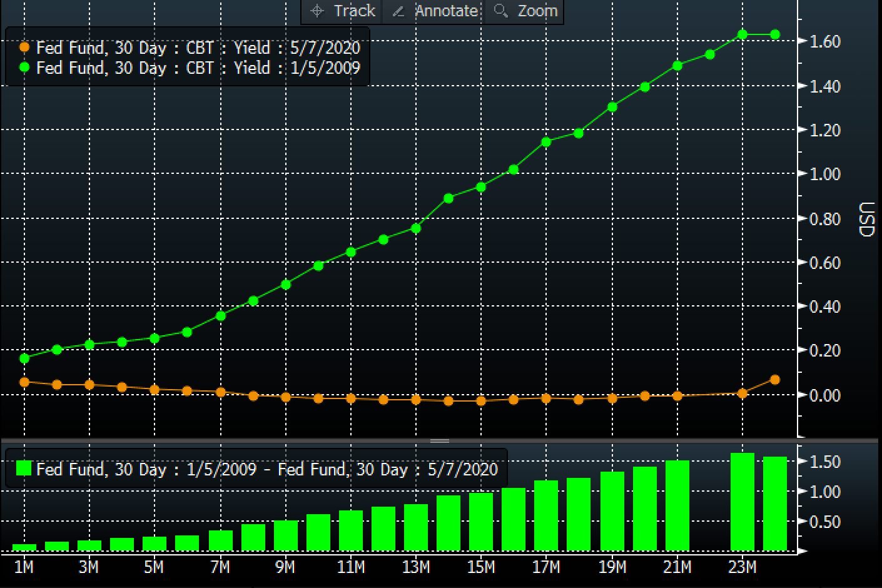
Task: Click green legend dot for 1/5/2009 yield
Action: 24,68
